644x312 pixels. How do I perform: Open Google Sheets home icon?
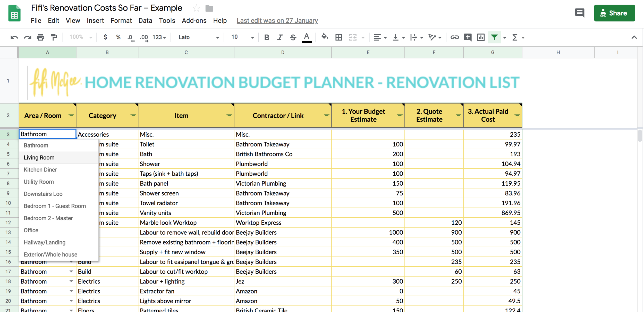click(x=14, y=13)
